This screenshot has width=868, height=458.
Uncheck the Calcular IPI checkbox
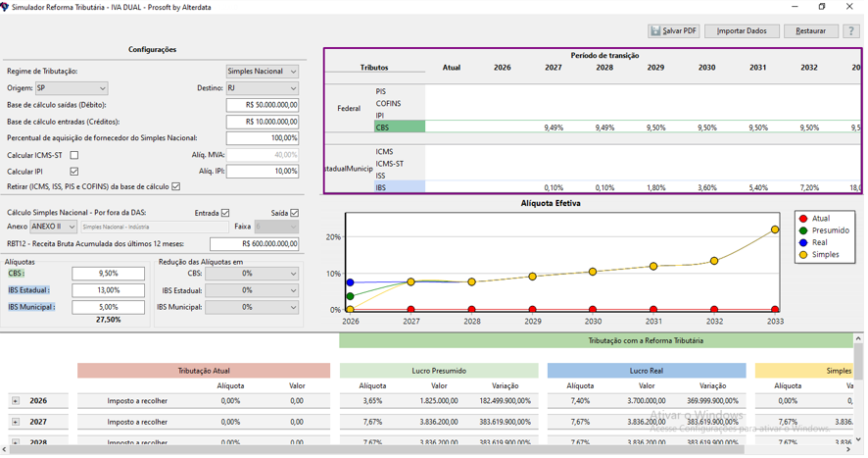point(74,171)
